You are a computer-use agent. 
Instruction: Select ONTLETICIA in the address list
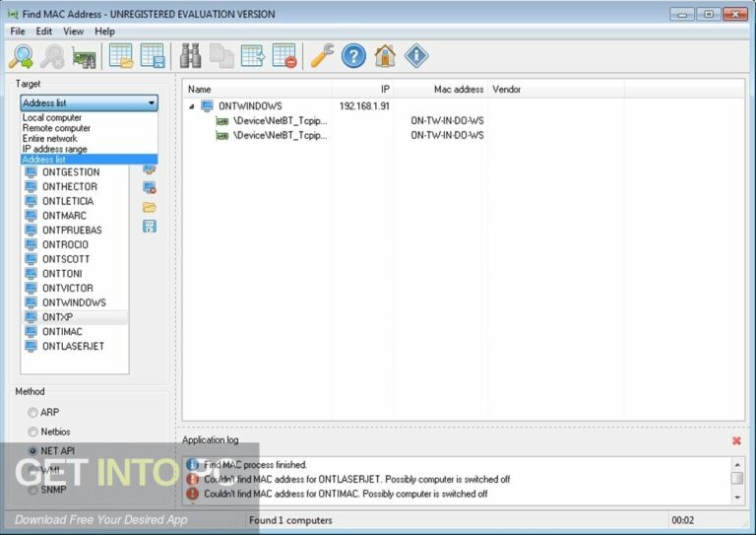coord(68,201)
